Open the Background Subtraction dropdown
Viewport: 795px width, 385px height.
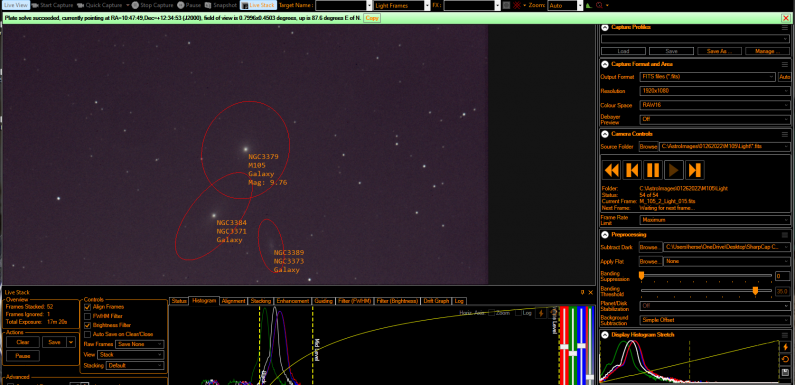(715, 320)
